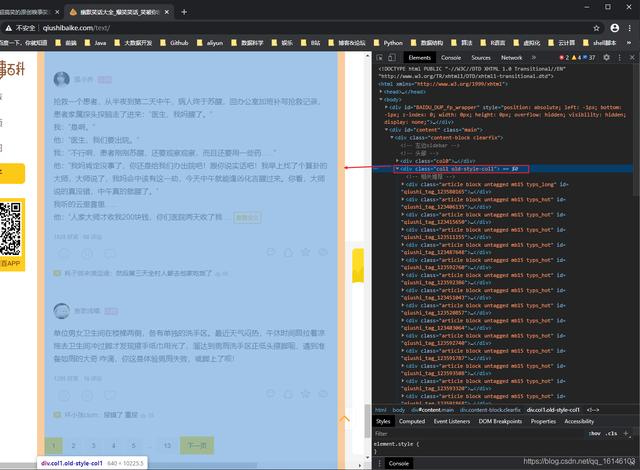This screenshot has width=640, height=470.
Task: Open the Github bookmarks folder
Action: pos(174,42)
